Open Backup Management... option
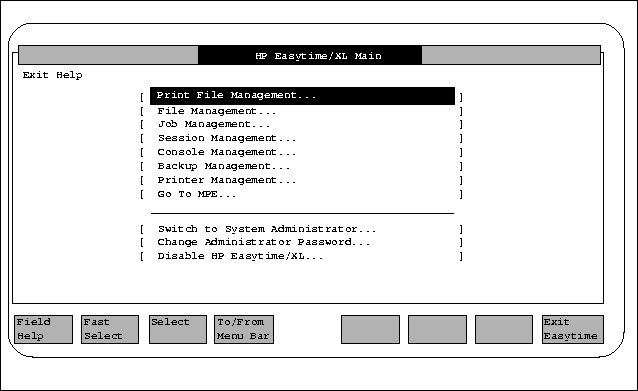 point(223,166)
